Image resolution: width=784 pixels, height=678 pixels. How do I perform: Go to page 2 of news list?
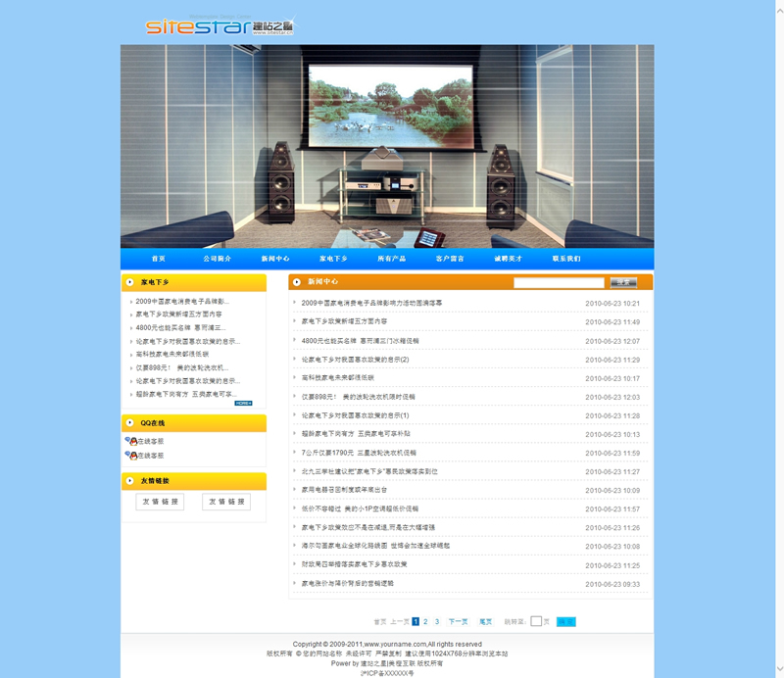(x=425, y=621)
